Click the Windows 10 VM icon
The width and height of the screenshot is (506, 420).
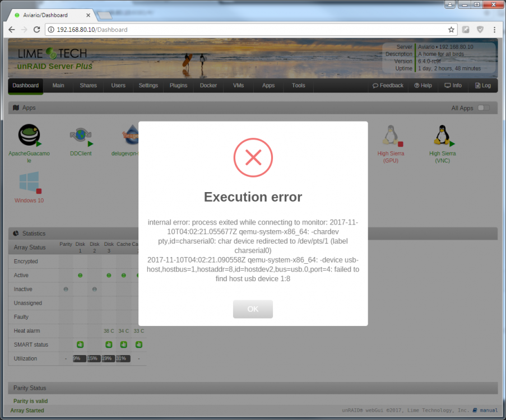pyautogui.click(x=29, y=182)
